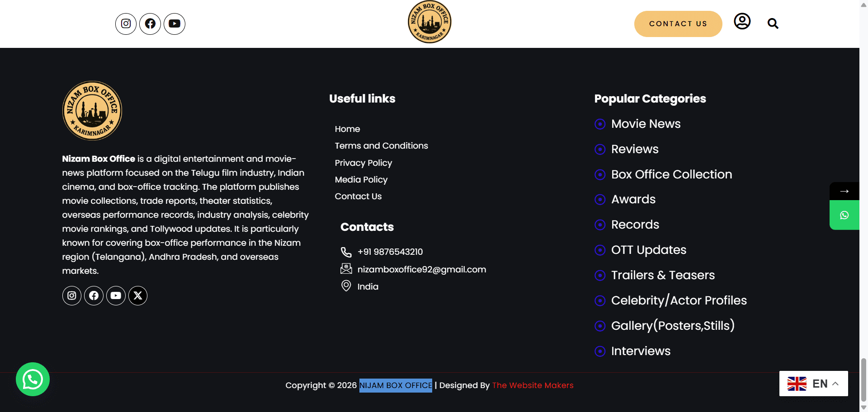Open The Website Makers link
Viewport: 868px width, 412px height.
point(533,385)
